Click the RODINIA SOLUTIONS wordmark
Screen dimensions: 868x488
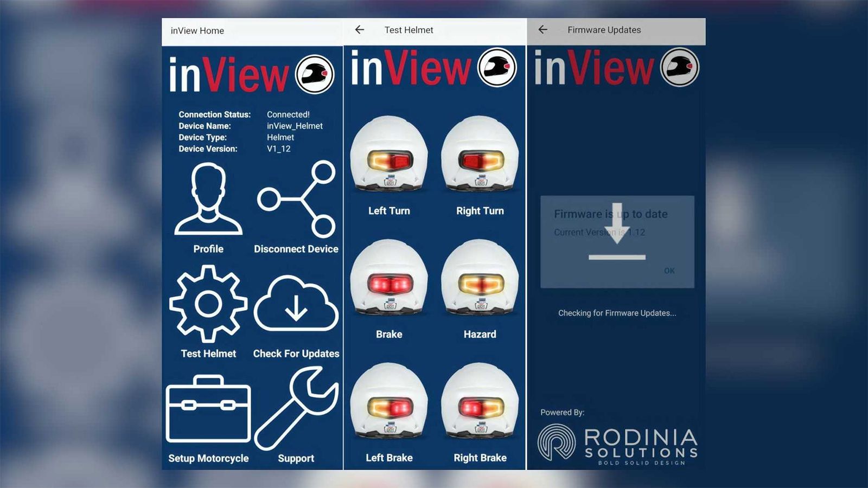pos(641,443)
